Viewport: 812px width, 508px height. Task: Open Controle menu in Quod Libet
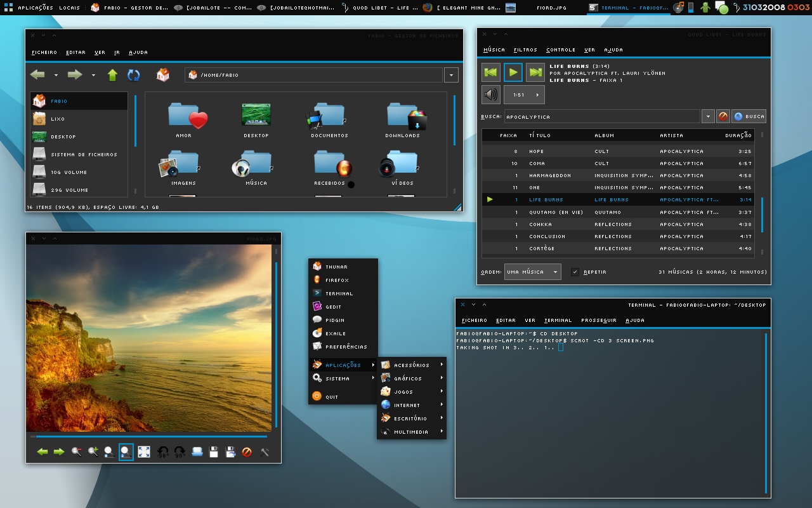[x=561, y=50]
